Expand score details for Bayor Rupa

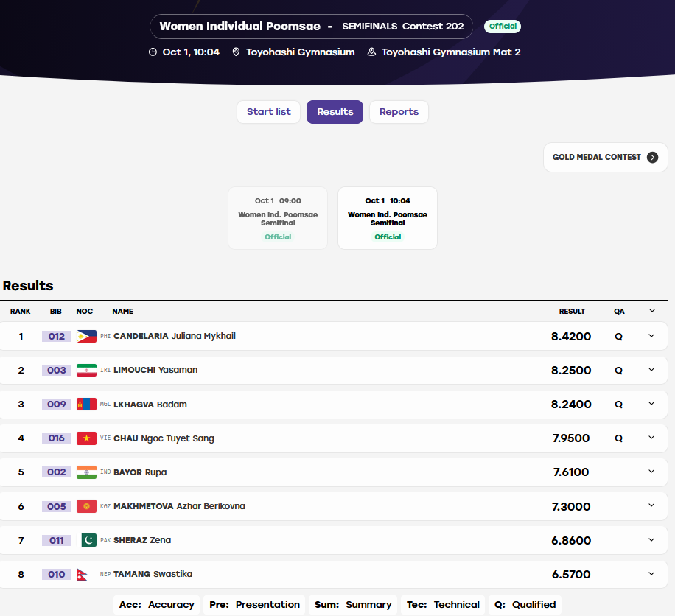(x=651, y=472)
